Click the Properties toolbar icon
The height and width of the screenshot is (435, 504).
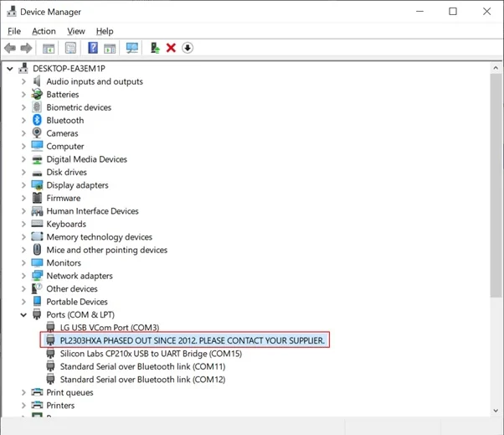click(70, 48)
